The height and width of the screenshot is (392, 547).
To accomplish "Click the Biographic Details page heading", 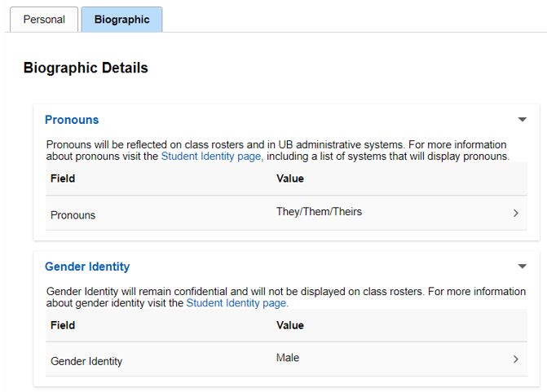I will [x=86, y=68].
